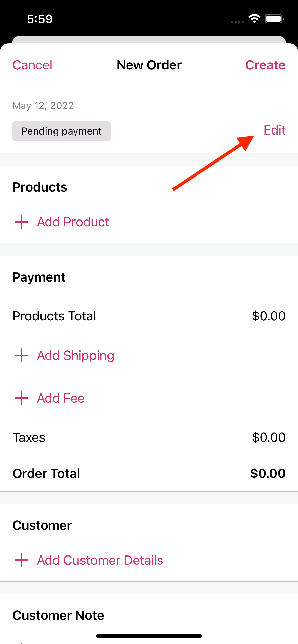Click the plus icon next to Add Product
The width and height of the screenshot is (298, 644).
click(x=21, y=222)
